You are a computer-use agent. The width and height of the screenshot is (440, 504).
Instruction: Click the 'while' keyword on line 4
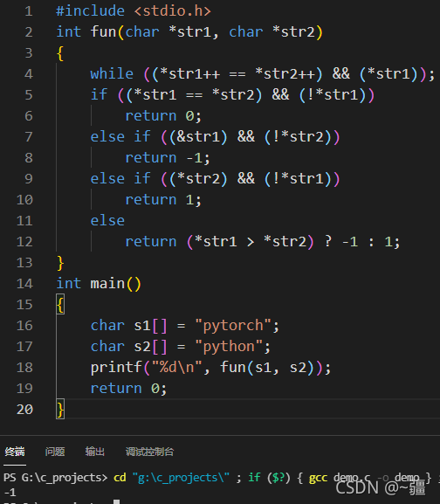pos(112,74)
